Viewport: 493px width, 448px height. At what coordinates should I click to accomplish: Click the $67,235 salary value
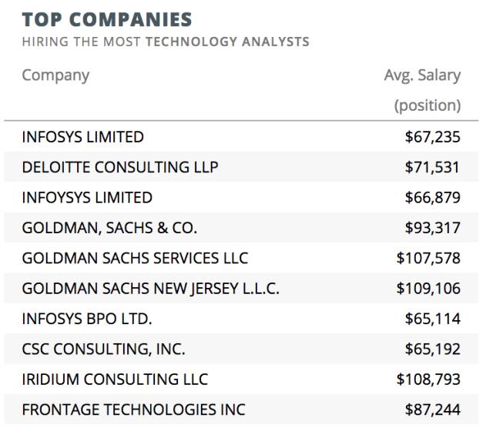[432, 137]
